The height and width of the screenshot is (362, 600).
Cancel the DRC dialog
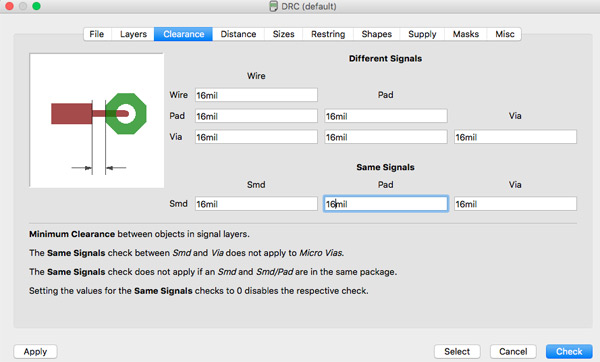[513, 351]
